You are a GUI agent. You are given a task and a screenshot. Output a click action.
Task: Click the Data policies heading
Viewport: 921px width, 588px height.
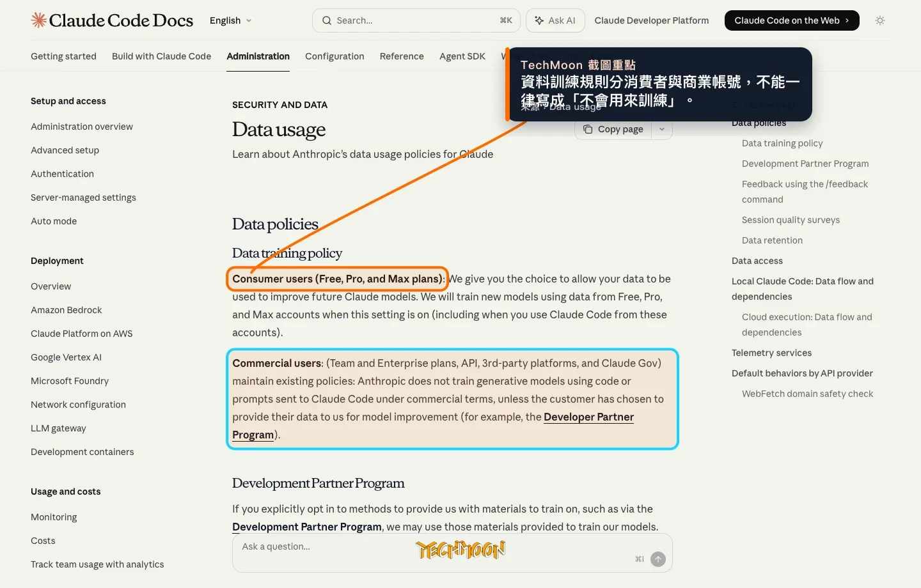tap(275, 224)
